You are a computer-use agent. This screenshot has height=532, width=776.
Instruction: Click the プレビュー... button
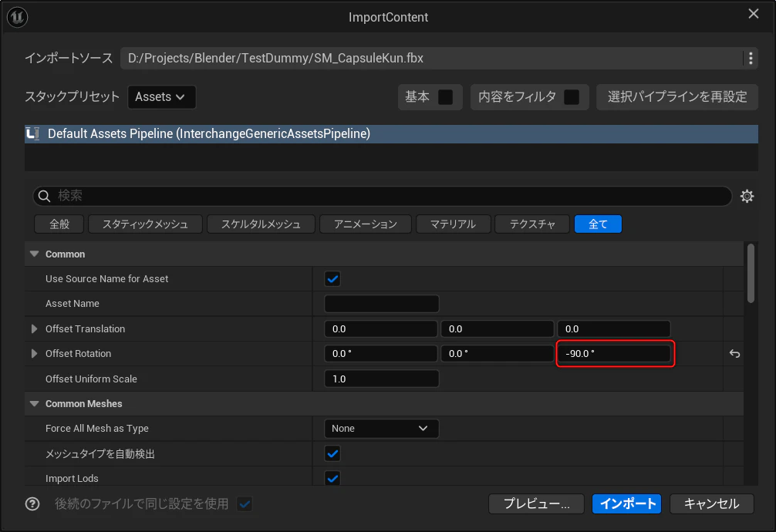pos(536,503)
